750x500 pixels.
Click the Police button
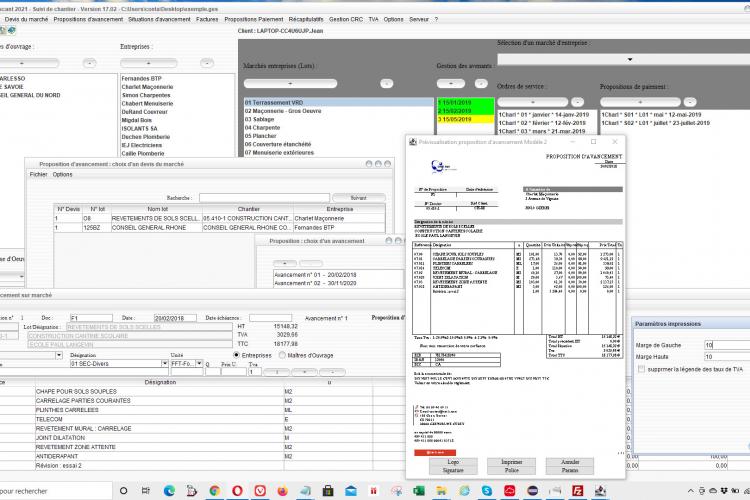coord(511,470)
